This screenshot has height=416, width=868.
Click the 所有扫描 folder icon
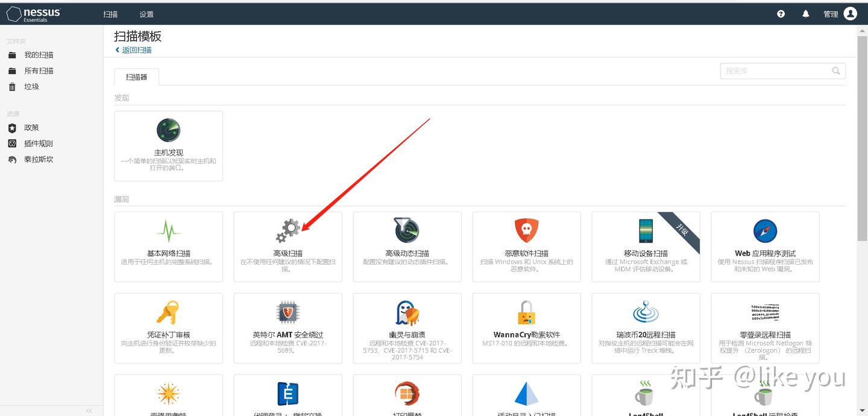[x=12, y=71]
